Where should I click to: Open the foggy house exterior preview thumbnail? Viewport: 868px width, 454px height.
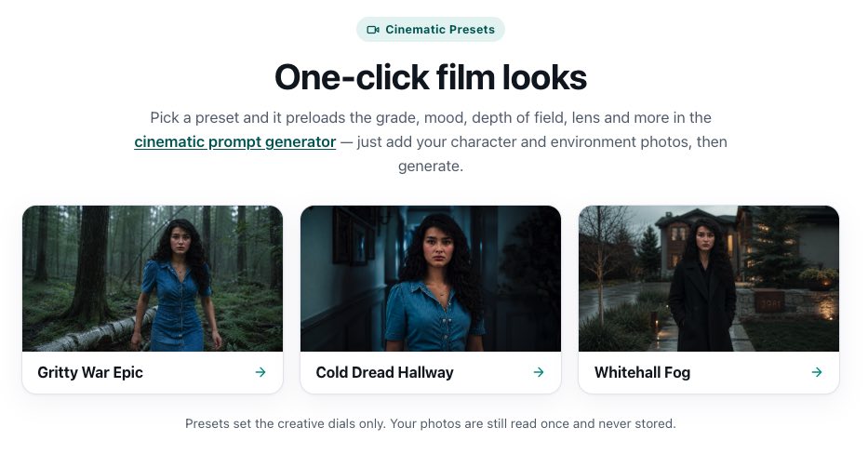click(709, 278)
